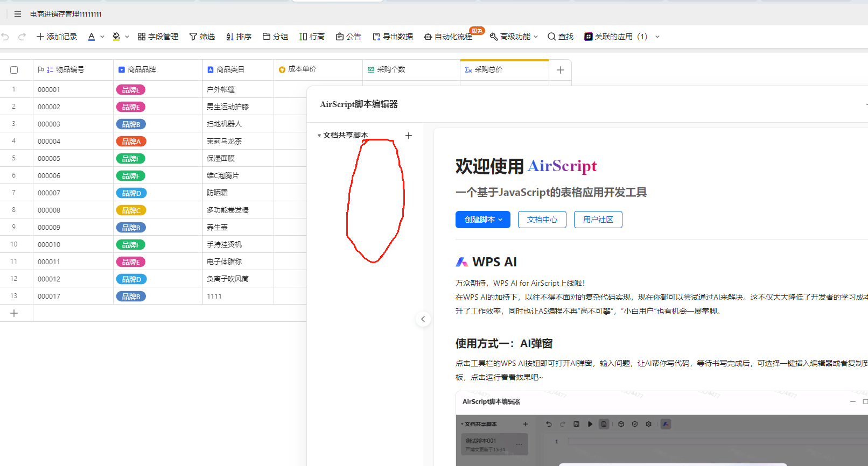Open the hamburger menu beside the title
The image size is (868, 466).
18,14
